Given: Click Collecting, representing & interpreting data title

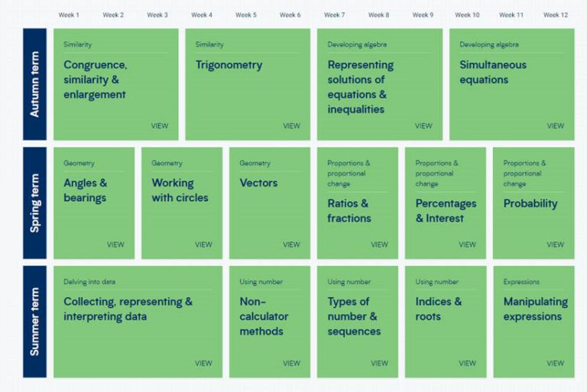Looking at the screenshot, I should click(128, 309).
